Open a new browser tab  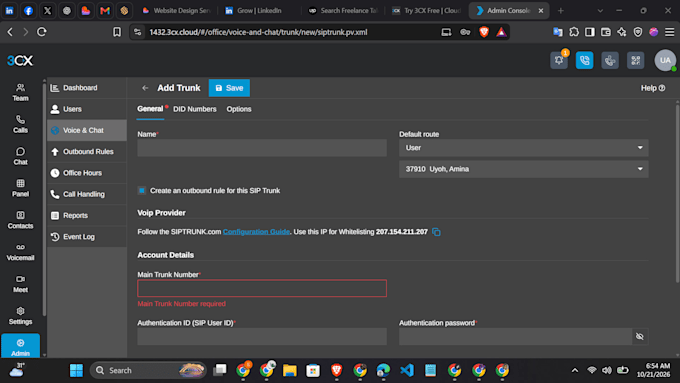(x=560, y=10)
